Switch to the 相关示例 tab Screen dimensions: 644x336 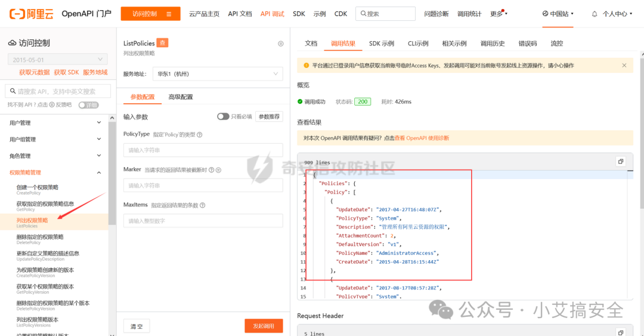click(x=454, y=43)
